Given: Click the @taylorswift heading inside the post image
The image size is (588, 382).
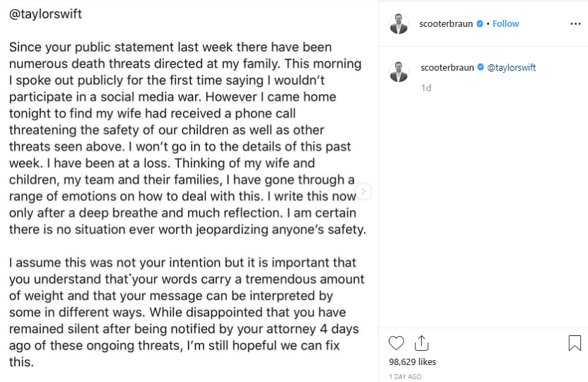Looking at the screenshot, I should tap(45, 14).
